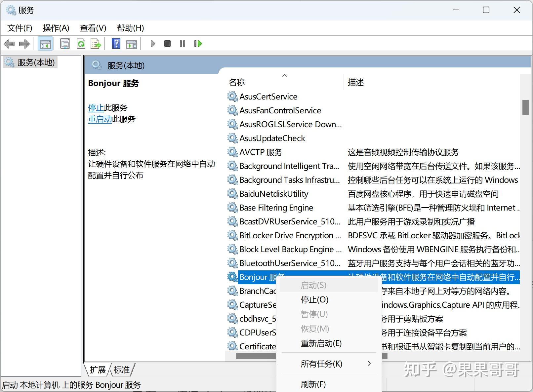Pause the service with the pause icon
This screenshot has width=533, height=392.
(182, 44)
